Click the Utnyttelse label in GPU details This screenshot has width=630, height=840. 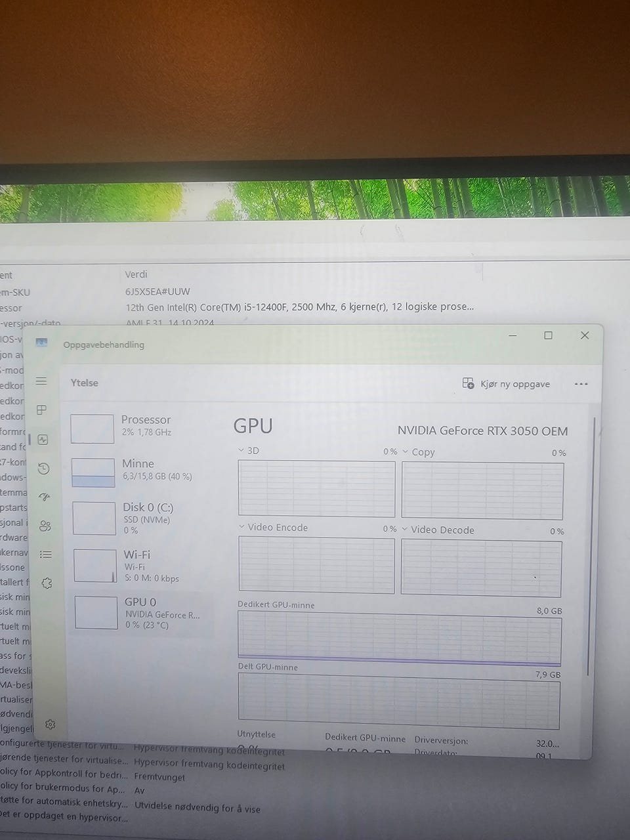(256, 734)
